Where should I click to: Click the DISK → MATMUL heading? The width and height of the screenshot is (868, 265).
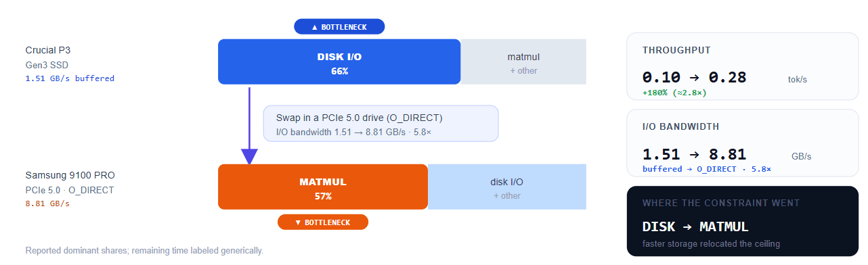[x=695, y=226]
